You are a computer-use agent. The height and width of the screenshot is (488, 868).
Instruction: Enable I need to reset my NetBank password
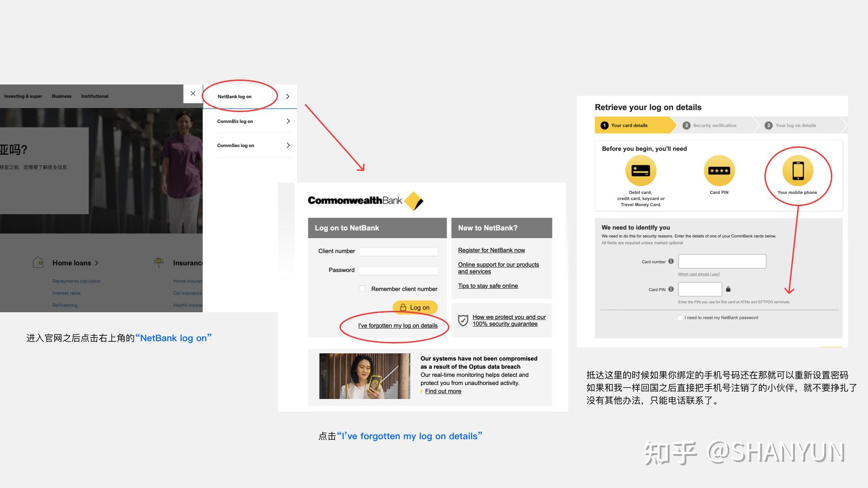(x=679, y=318)
